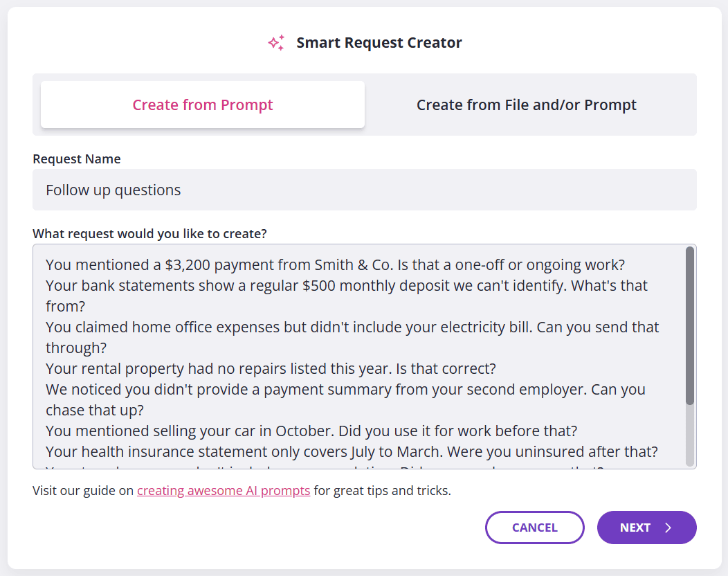Click the health insurance statement question line
The width and height of the screenshot is (728, 576).
[x=352, y=451]
